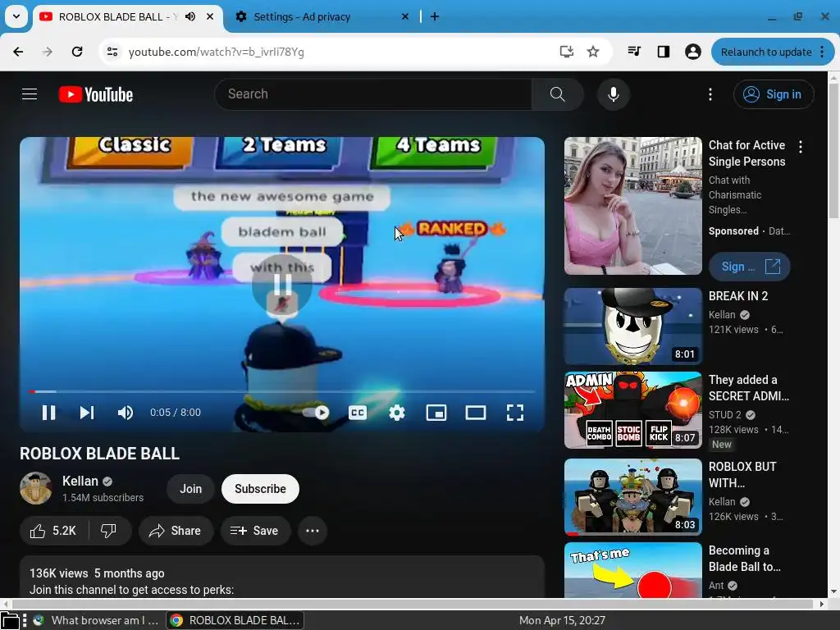Open more actions ellipsis below video
The image size is (840, 630).
313,531
